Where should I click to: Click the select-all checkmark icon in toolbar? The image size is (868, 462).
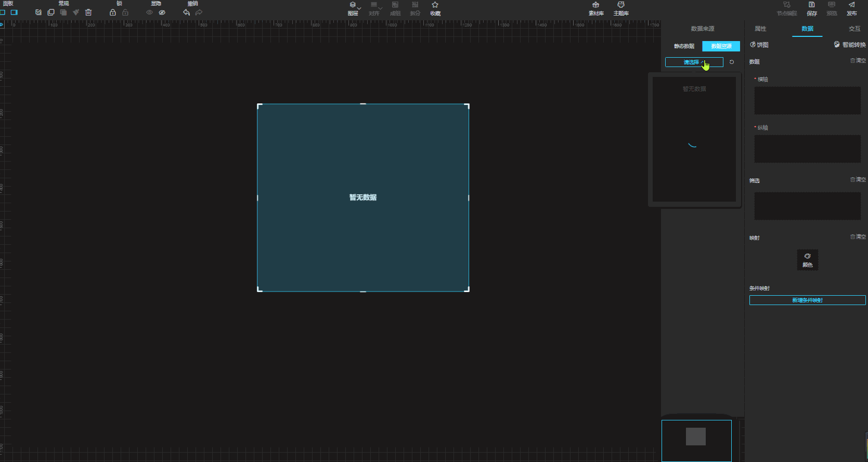click(38, 12)
